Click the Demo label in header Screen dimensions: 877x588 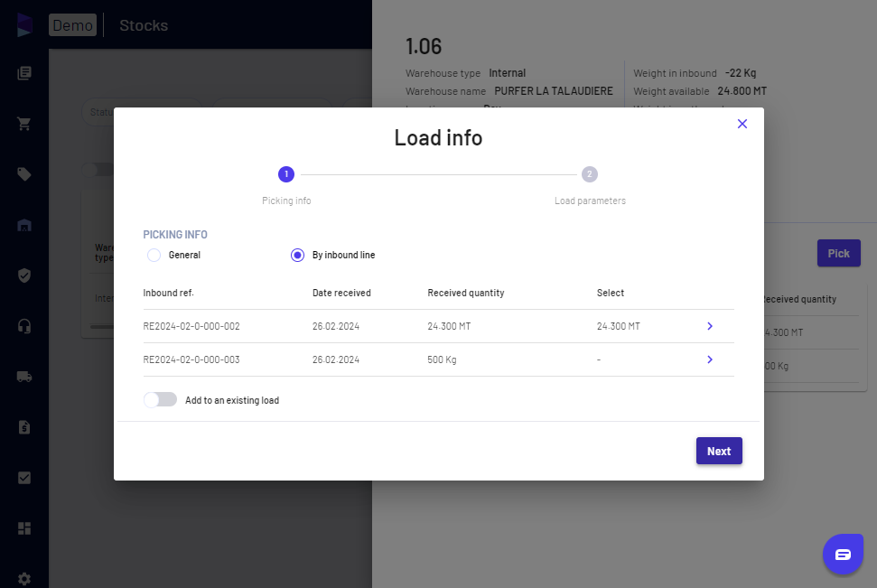coord(73,25)
